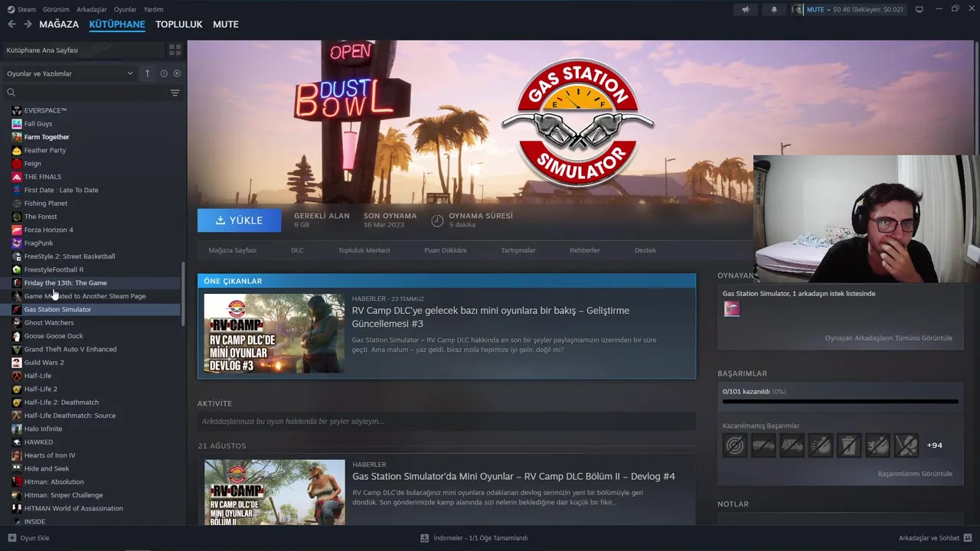Click the ready-to-play filter icon

177,73
